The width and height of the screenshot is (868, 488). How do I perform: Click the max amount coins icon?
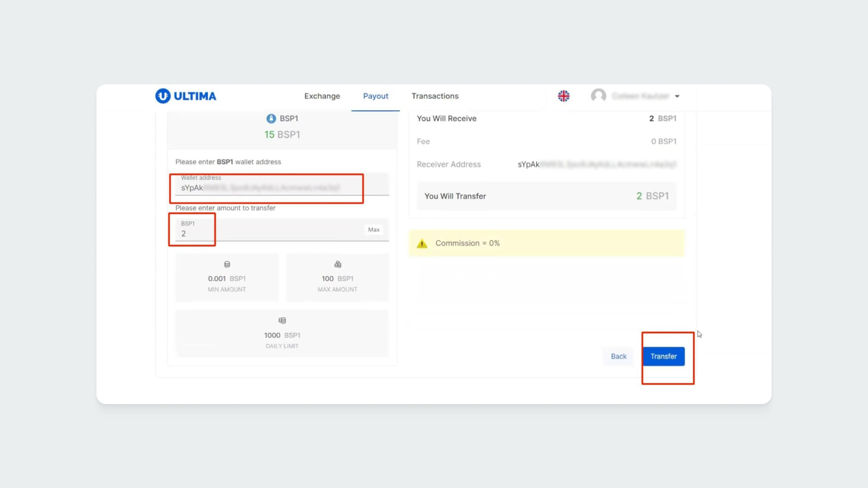338,264
